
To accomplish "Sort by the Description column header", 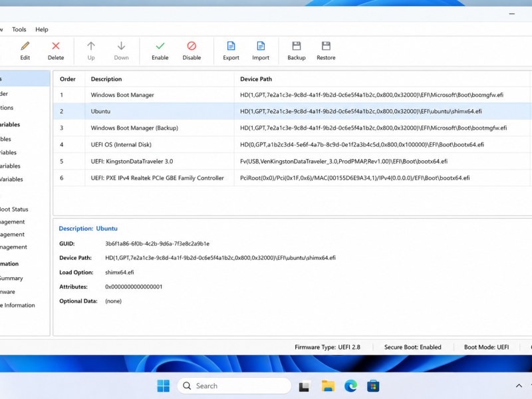I will point(160,79).
